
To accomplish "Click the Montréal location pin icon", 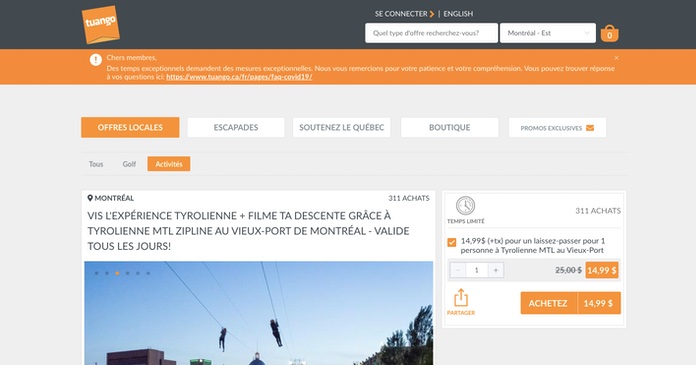I will click(90, 198).
